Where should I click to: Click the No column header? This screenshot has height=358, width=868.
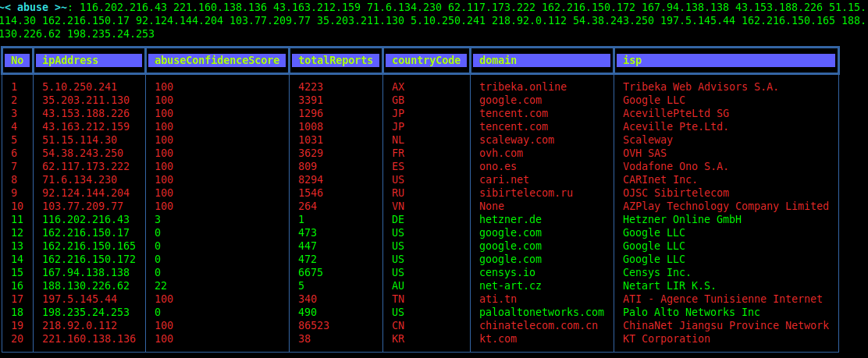pyautogui.click(x=17, y=60)
